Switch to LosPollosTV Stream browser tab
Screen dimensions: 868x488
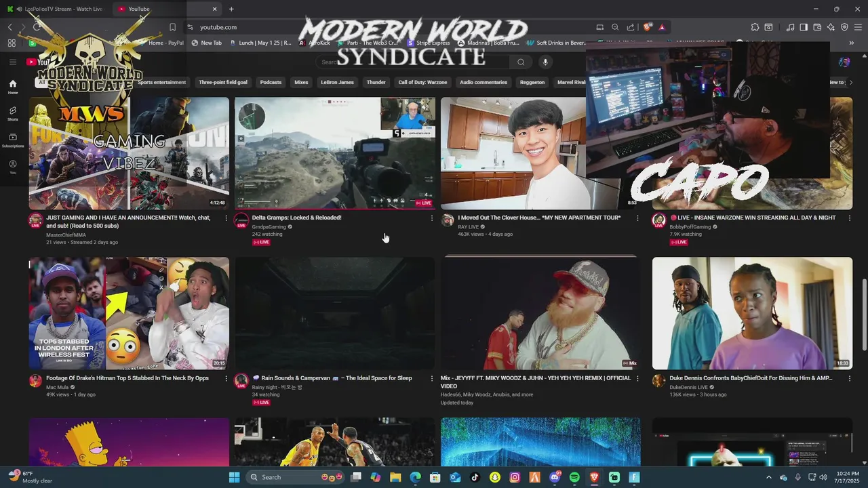(x=54, y=9)
